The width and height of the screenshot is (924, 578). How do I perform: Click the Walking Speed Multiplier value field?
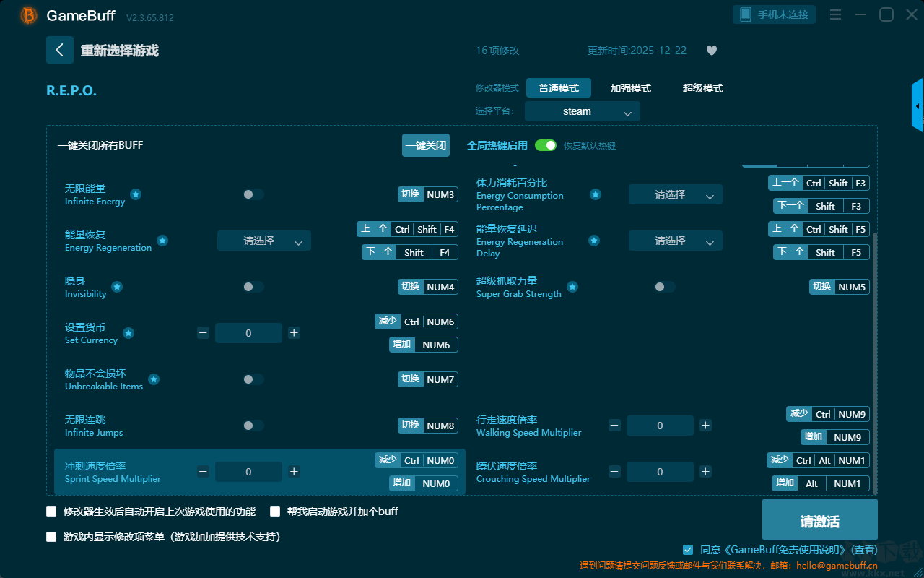(660, 426)
